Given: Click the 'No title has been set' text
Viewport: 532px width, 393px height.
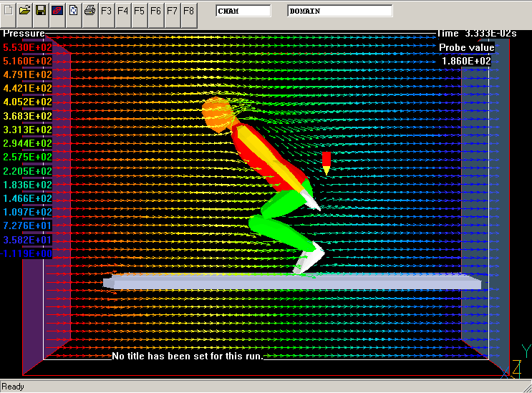Looking at the screenshot, I should tap(187, 356).
